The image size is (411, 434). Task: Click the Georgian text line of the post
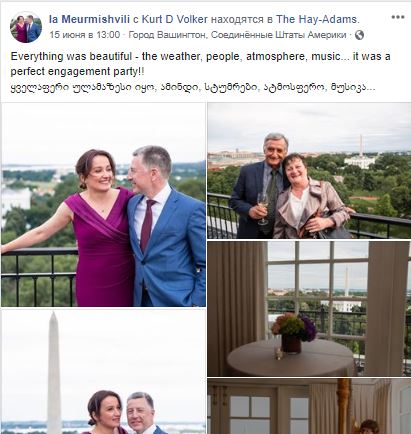click(x=193, y=88)
